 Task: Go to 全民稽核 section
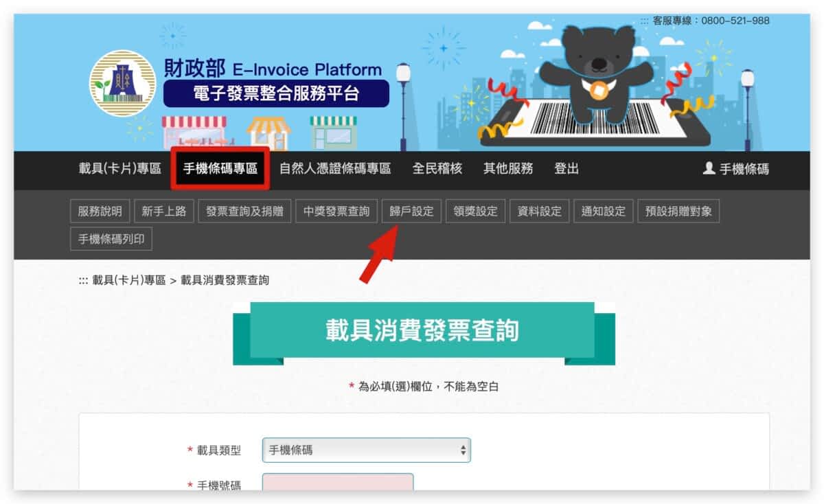click(x=437, y=169)
